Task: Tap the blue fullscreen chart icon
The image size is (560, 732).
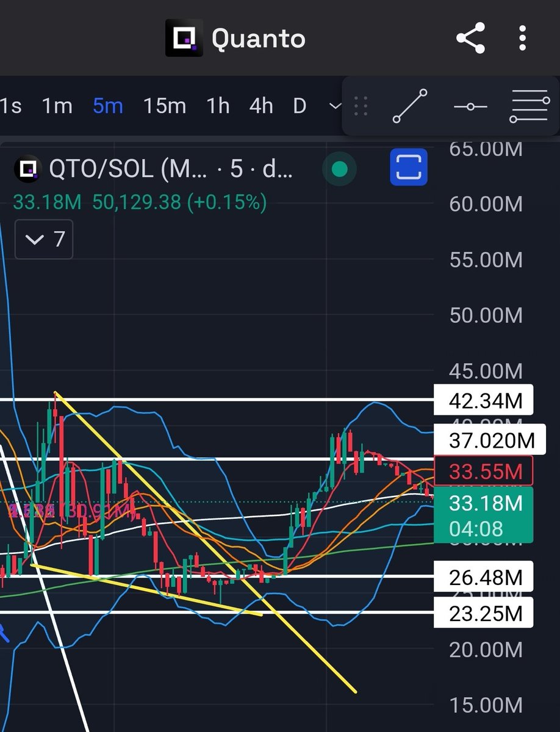Action: pos(409,166)
